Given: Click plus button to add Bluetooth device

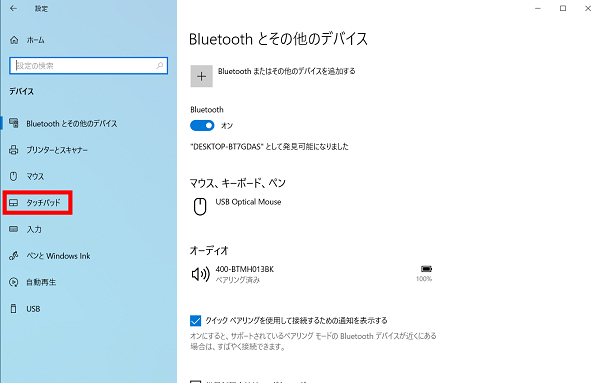Looking at the screenshot, I should [202, 76].
